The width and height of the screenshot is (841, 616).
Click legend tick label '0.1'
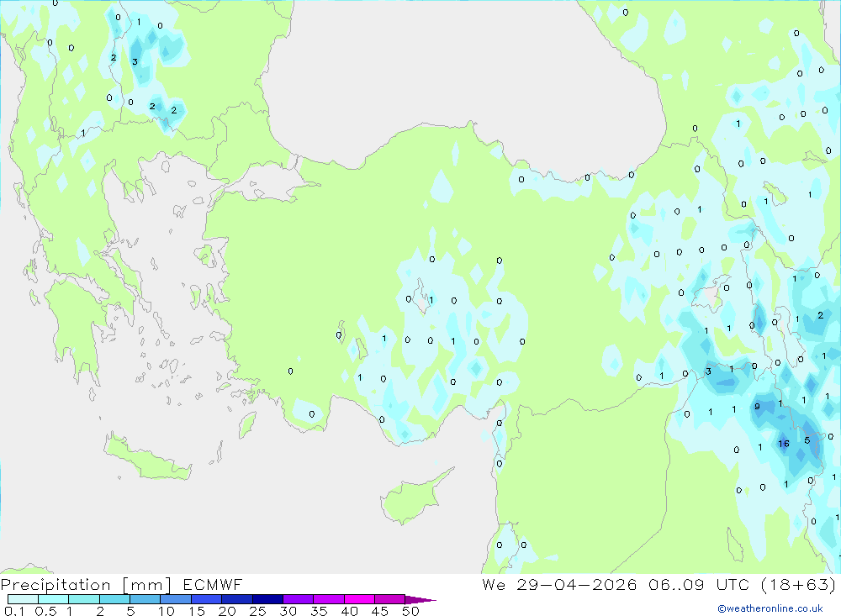pos(14,611)
